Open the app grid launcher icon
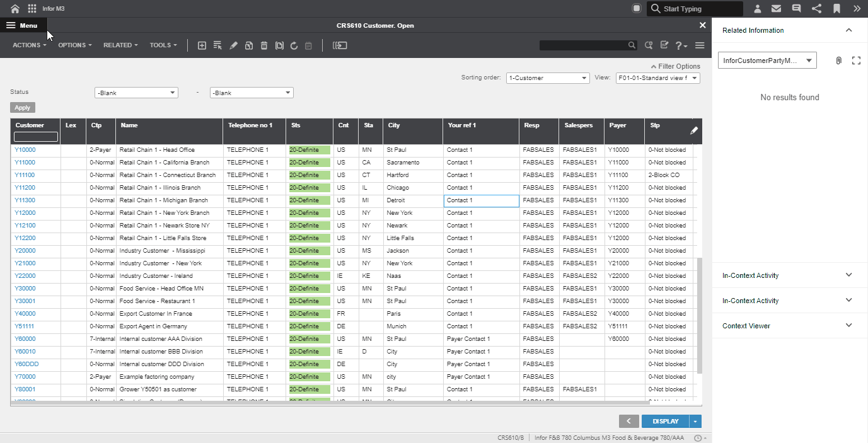The image size is (868, 443). click(x=32, y=9)
